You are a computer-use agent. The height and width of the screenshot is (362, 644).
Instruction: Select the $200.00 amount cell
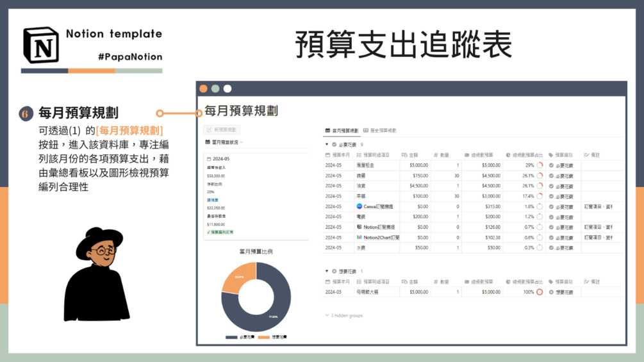click(x=420, y=217)
